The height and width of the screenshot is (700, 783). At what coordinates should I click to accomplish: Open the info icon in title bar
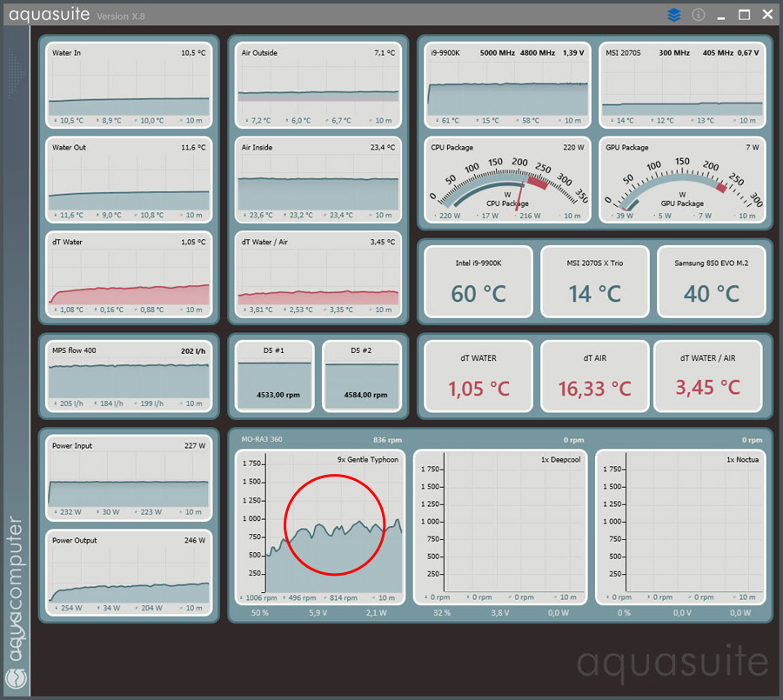pos(698,15)
